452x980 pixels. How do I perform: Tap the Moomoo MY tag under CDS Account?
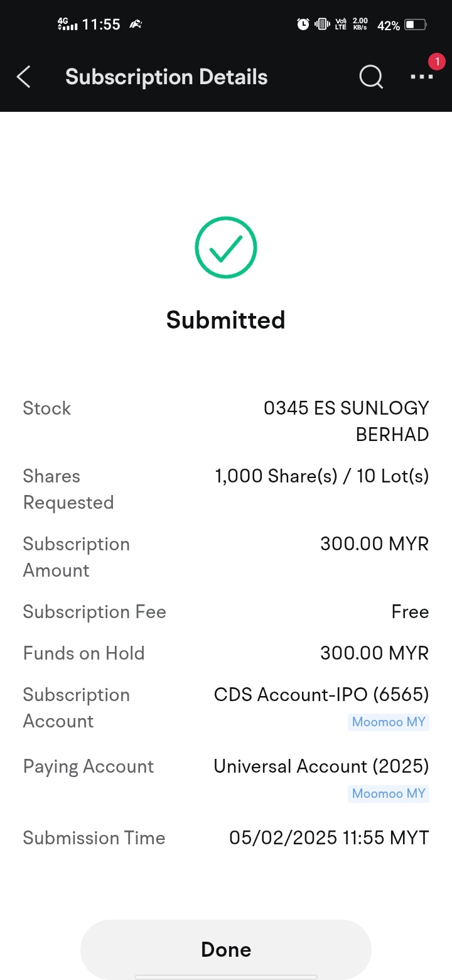click(x=389, y=722)
